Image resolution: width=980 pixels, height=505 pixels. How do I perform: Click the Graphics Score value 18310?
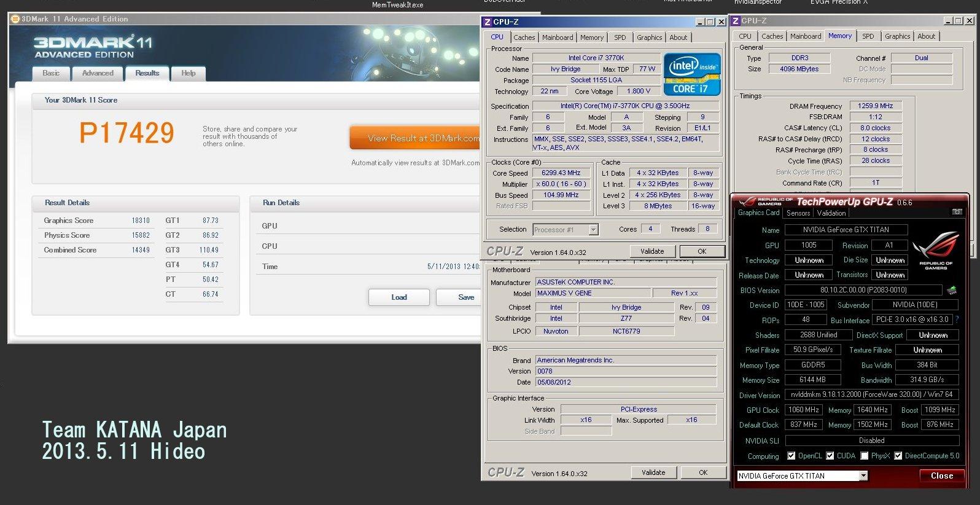click(141, 221)
